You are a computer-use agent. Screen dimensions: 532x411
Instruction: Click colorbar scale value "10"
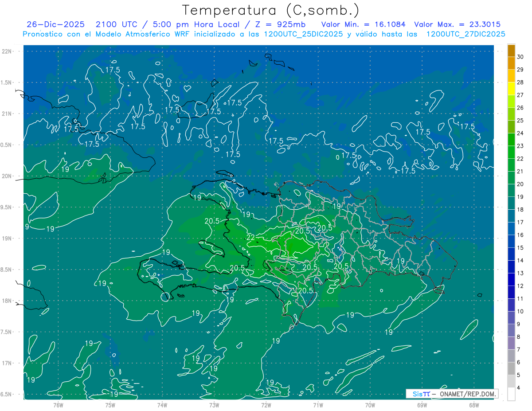(x=521, y=312)
